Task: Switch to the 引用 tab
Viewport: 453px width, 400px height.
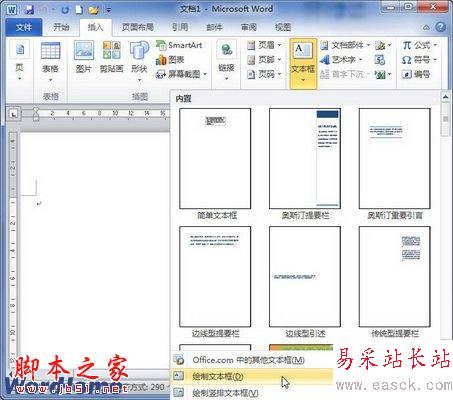Action: tap(180, 27)
